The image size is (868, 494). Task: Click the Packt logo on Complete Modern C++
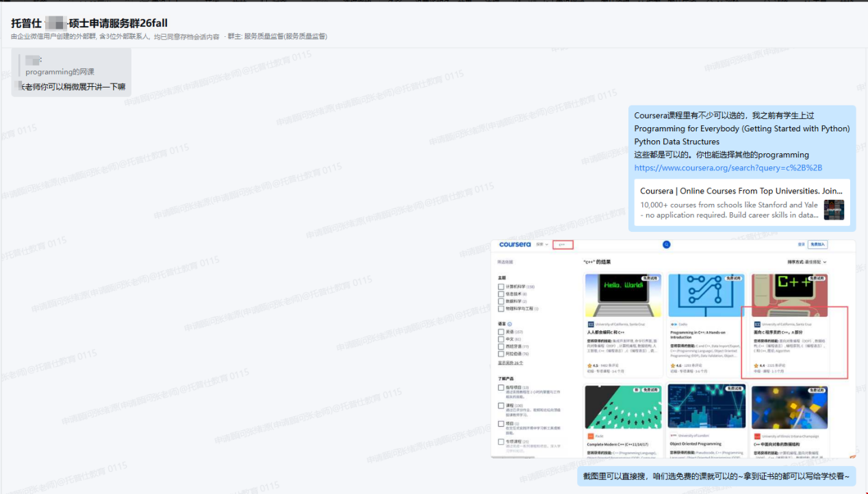click(591, 436)
